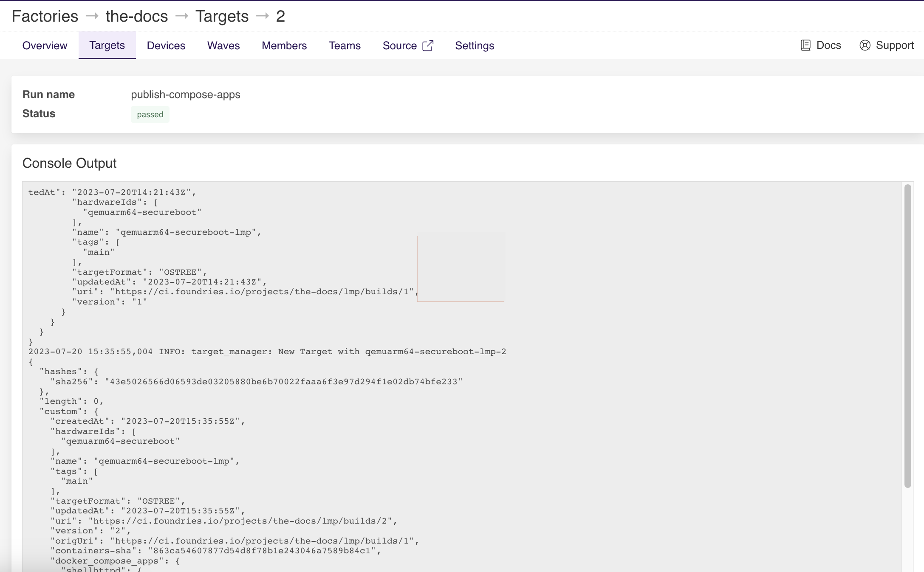Screen dimensions: 924x572
Task: Click the Docs book icon
Action: click(x=805, y=45)
